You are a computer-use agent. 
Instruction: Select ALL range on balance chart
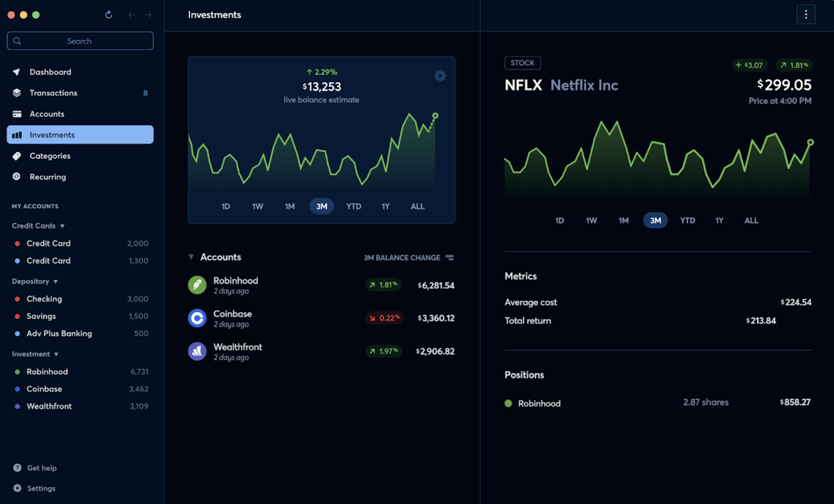[x=418, y=206]
